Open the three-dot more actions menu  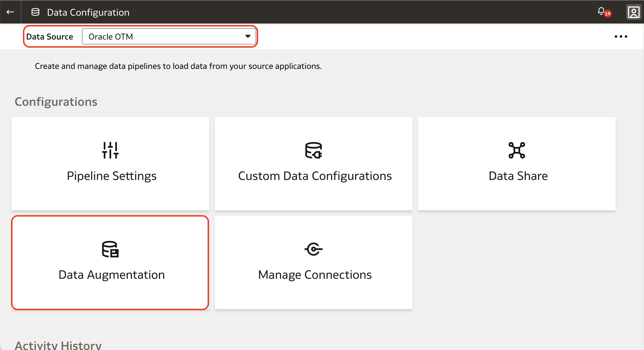tap(621, 37)
